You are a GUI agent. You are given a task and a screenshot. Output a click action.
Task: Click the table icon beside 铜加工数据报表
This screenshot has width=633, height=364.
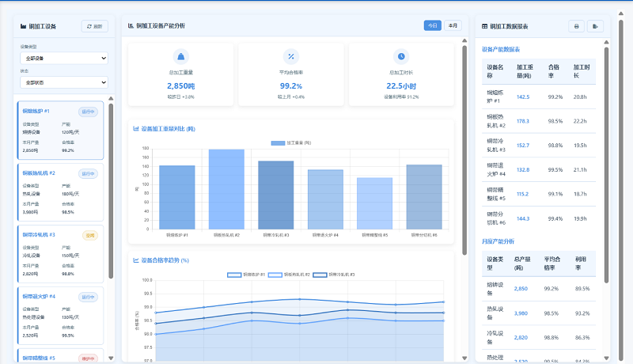485,26
